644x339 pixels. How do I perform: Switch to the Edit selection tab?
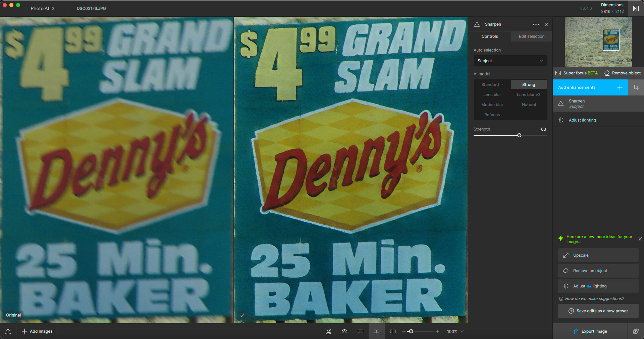point(532,37)
